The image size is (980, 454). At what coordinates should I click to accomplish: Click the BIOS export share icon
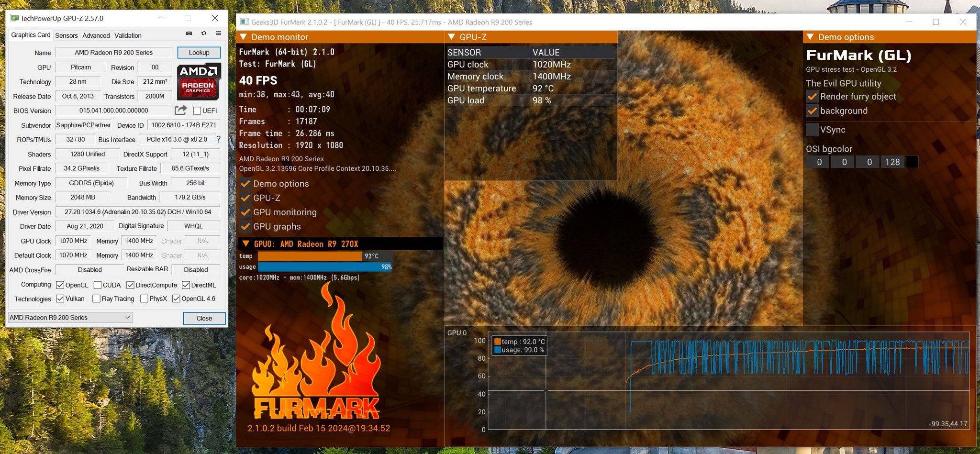[180, 110]
